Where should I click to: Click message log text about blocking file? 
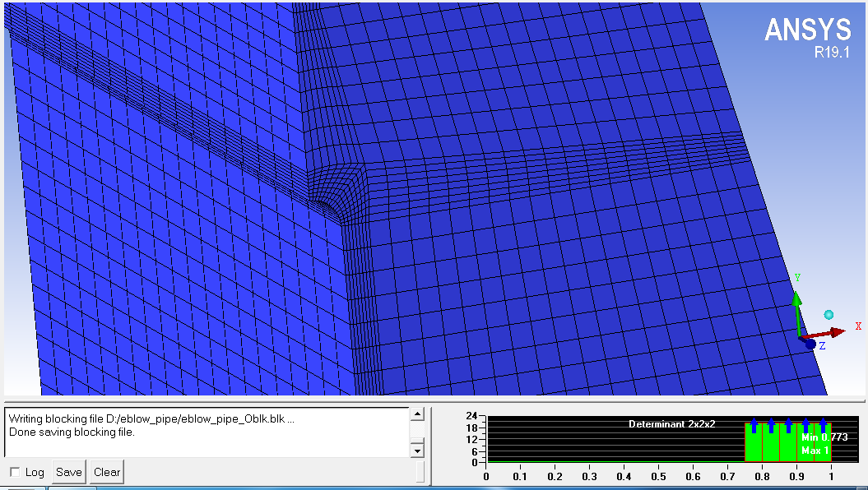click(151, 418)
